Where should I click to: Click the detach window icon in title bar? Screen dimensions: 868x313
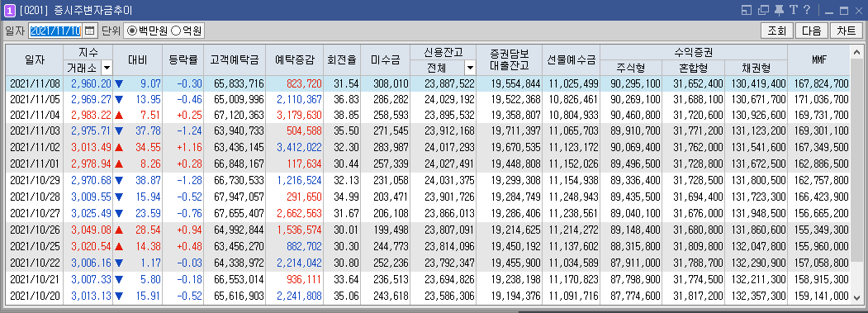(763, 10)
